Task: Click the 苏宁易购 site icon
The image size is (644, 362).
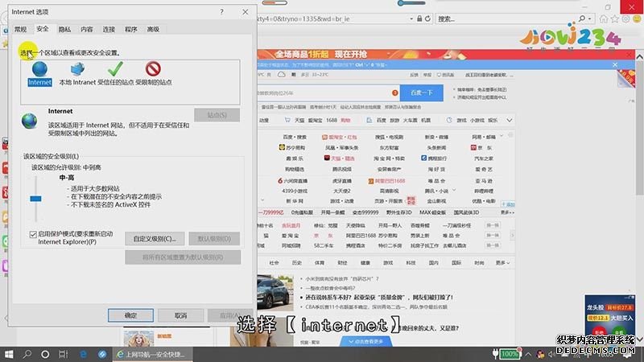Action: click(282, 147)
